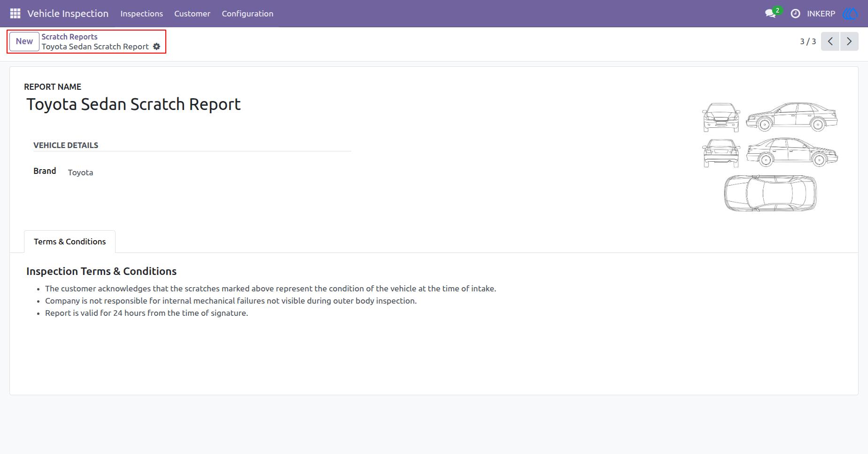Click the INKERP company name
Screen dimensions: 868x454
point(821,14)
